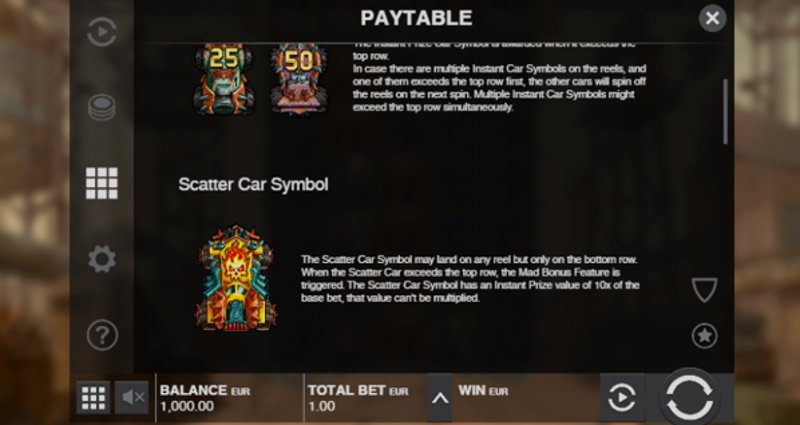Screen dimensions: 800x425
Task: Toggle the muted sound speaker button
Action: tap(132, 397)
